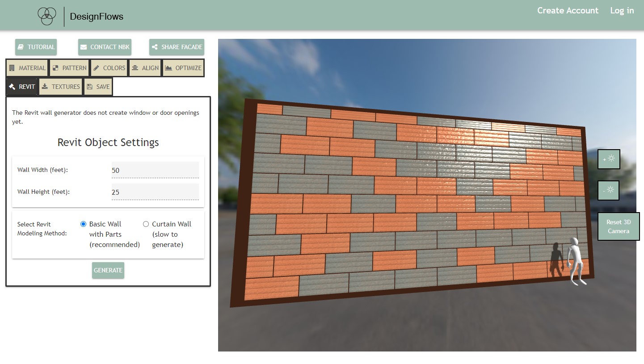Screen dimensions: 644x364
Task: Decrease scene brightness with the - sun icon
Action: (x=608, y=190)
